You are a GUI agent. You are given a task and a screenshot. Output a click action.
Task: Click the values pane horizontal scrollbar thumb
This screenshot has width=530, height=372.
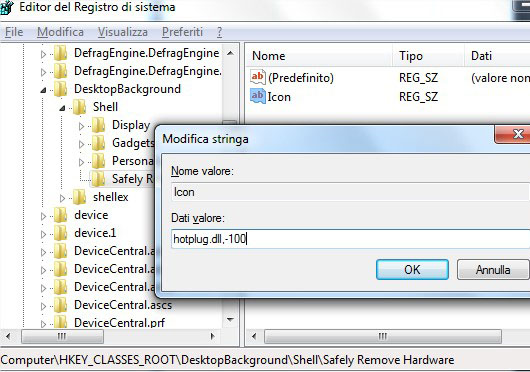383,336
